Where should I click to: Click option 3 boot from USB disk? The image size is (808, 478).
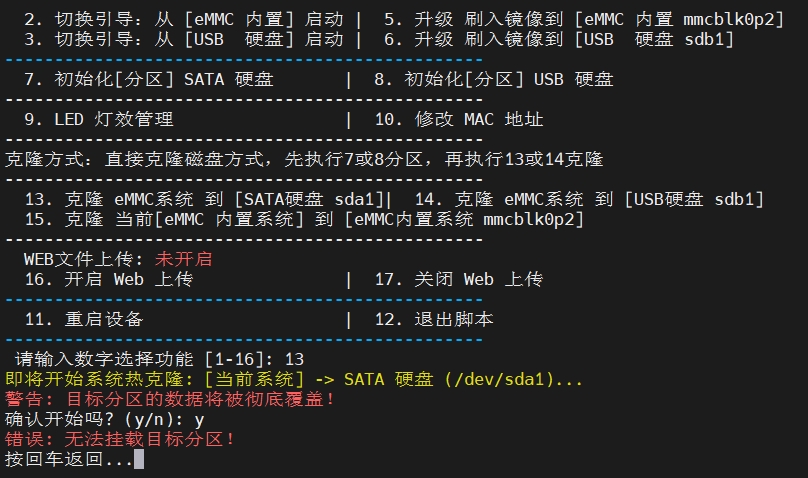[x=183, y=39]
